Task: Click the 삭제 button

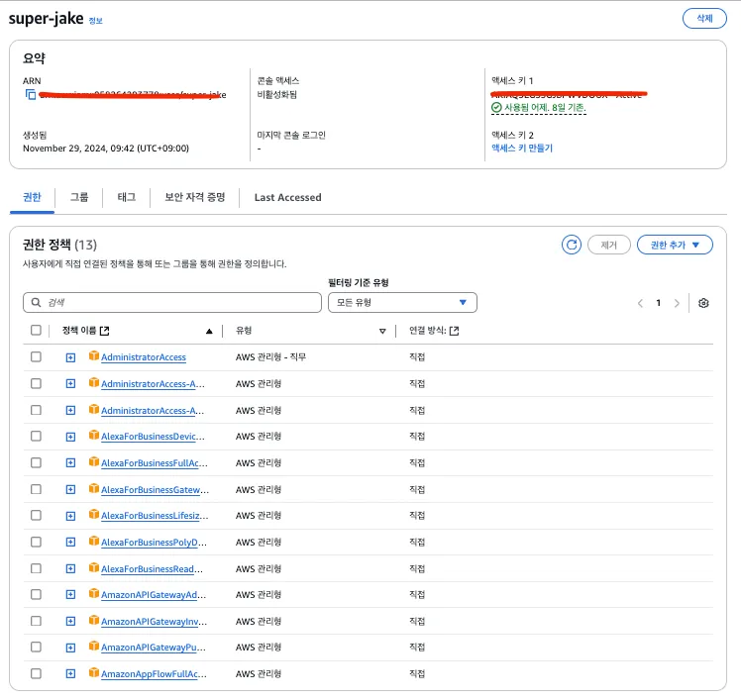Action: 704,19
